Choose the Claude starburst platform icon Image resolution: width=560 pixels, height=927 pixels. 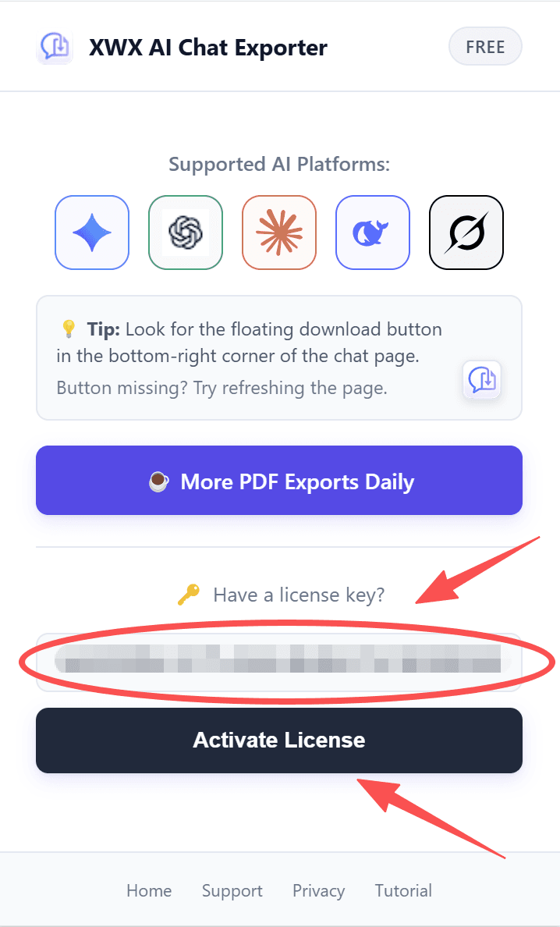click(279, 233)
